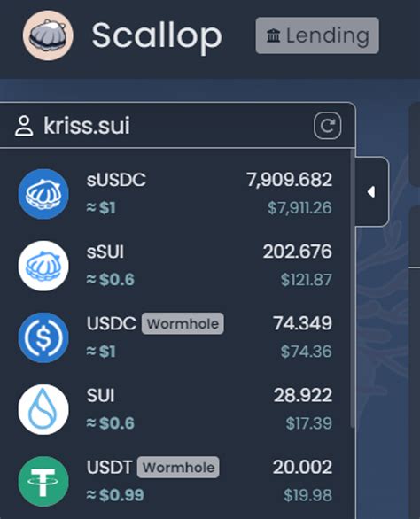Click the Wormhole tag next to USDT
Image resolution: width=420 pixels, height=519 pixels.
[x=178, y=467]
